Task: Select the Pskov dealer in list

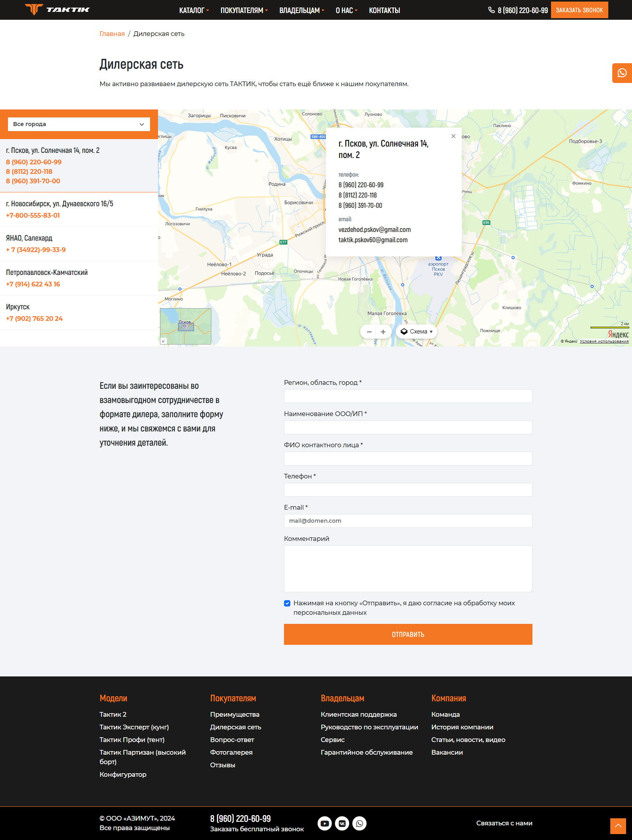Action: click(x=79, y=166)
